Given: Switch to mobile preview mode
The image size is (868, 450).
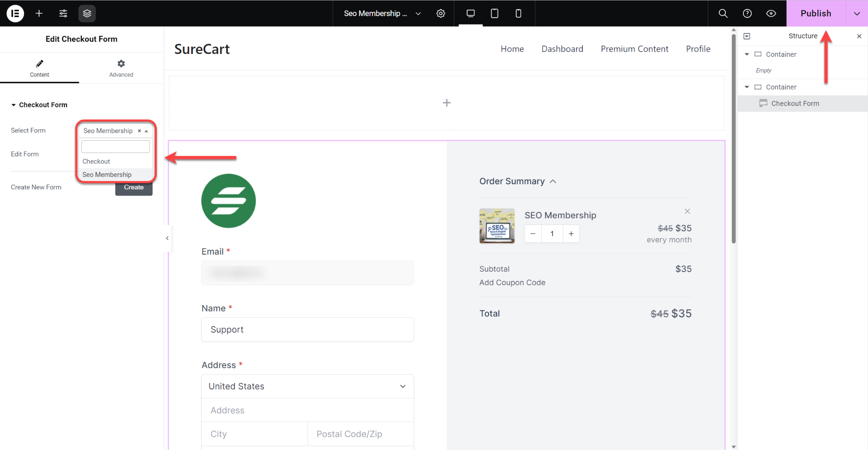Looking at the screenshot, I should tap(518, 13).
